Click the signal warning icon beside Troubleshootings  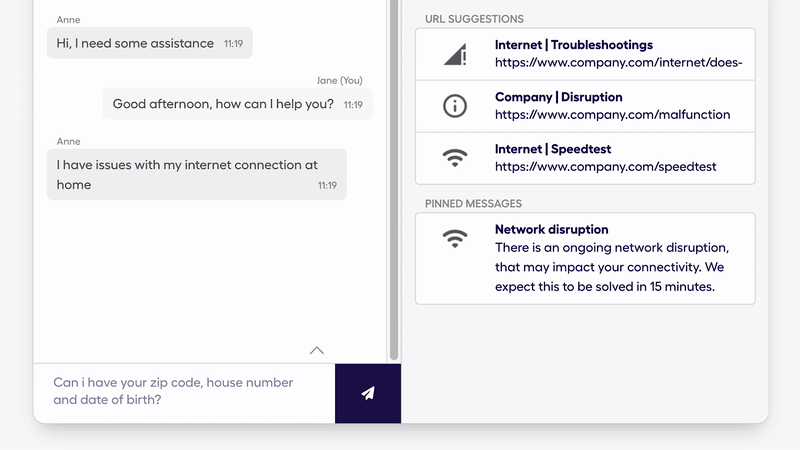pos(455,55)
